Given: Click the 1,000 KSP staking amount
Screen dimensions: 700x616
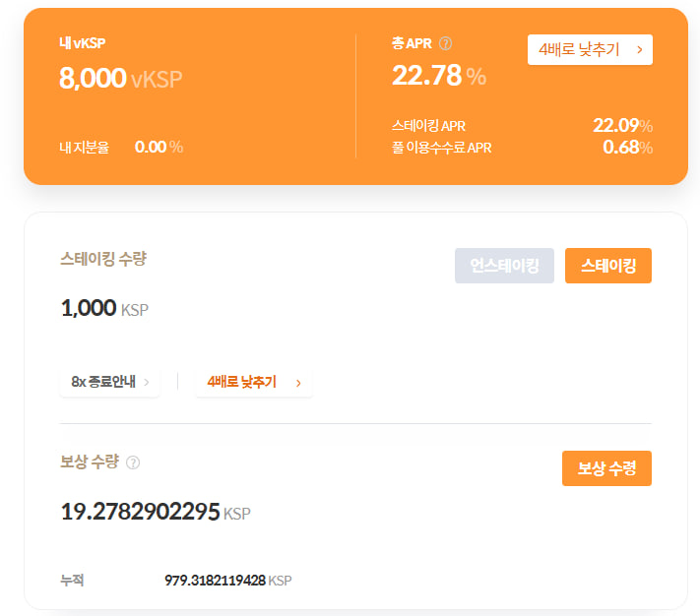Looking at the screenshot, I should (x=104, y=308).
